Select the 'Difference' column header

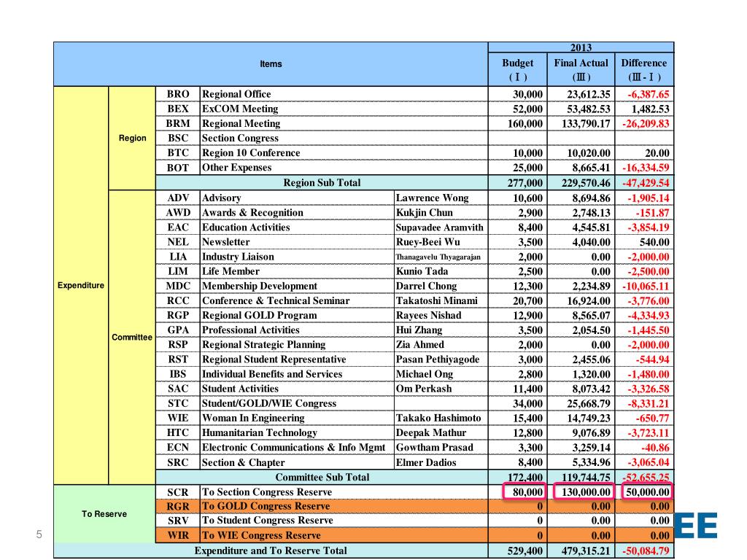pos(645,69)
